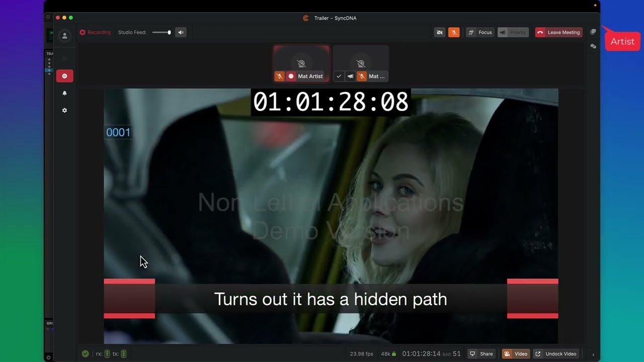The image size is (644, 362).
Task: Click the 23.98 fps readout
Action: (x=362, y=354)
